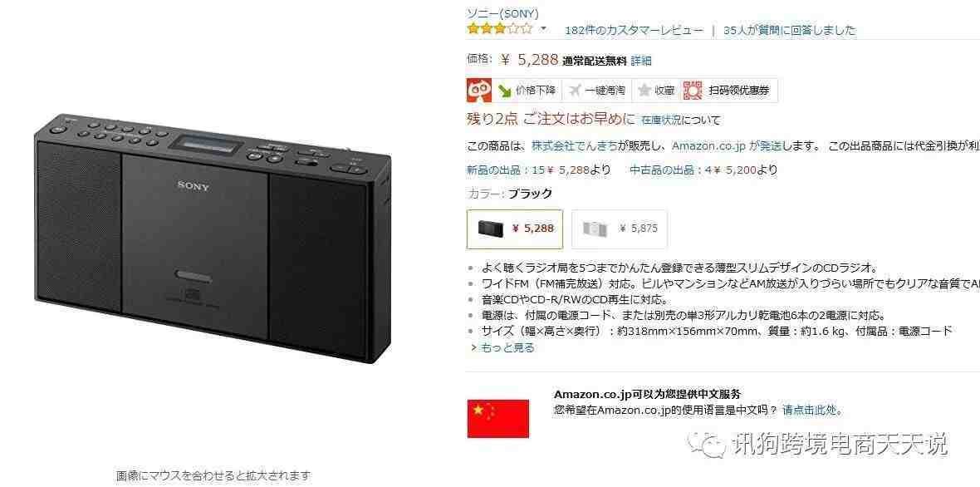Click the green price-drop arrow icon

point(504,91)
